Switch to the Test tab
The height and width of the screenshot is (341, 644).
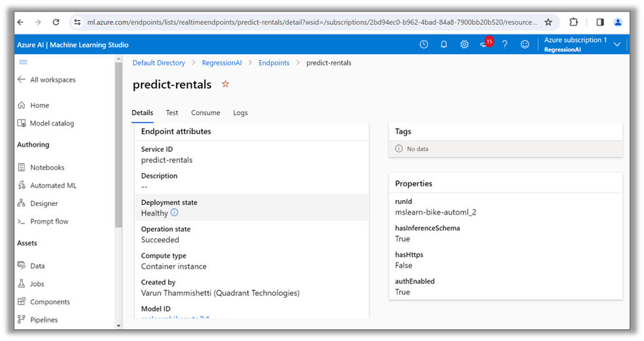tap(172, 113)
